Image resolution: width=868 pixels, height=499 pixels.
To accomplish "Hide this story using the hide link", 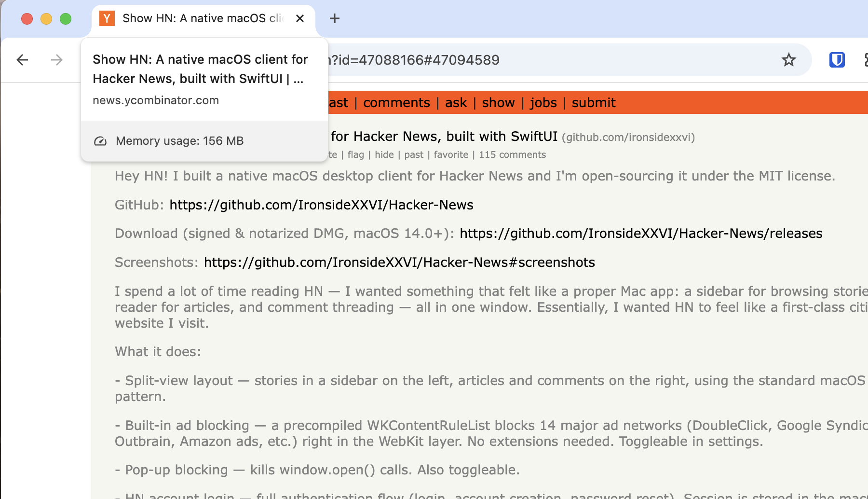I will click(x=384, y=155).
